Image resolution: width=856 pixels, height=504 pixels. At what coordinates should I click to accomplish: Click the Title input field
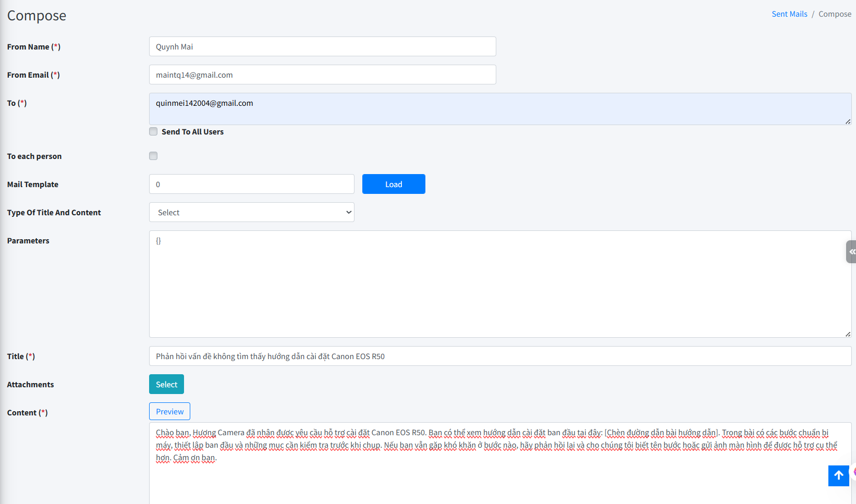(500, 356)
